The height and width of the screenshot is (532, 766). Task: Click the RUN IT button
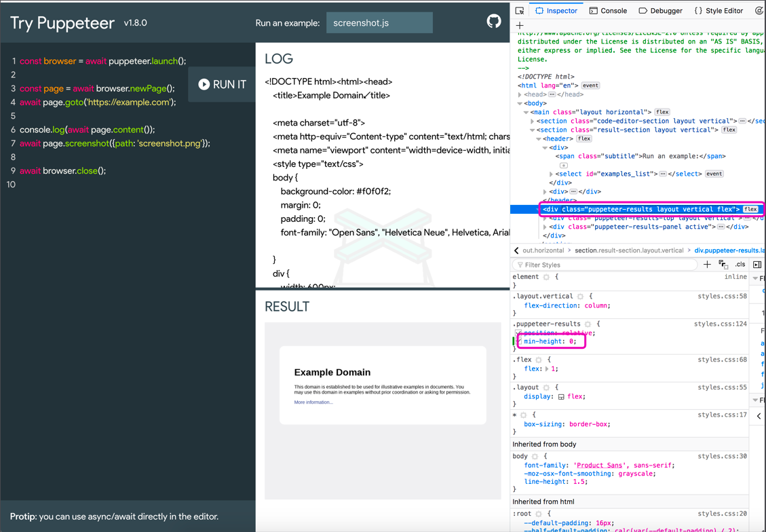click(223, 85)
